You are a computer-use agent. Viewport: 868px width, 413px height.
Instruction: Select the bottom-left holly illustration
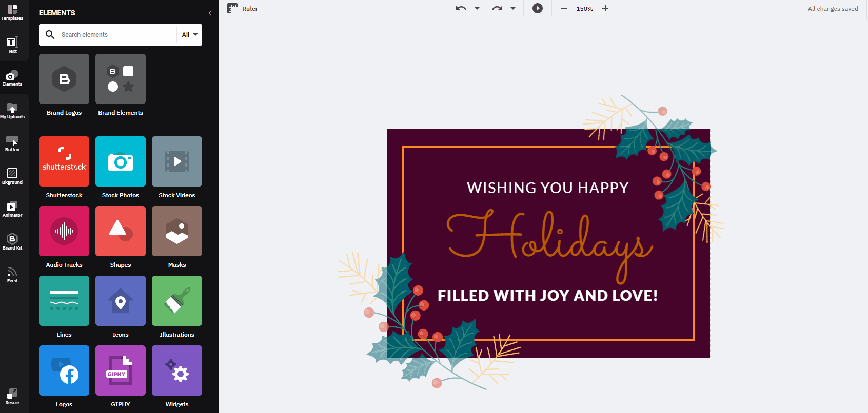tap(429, 321)
